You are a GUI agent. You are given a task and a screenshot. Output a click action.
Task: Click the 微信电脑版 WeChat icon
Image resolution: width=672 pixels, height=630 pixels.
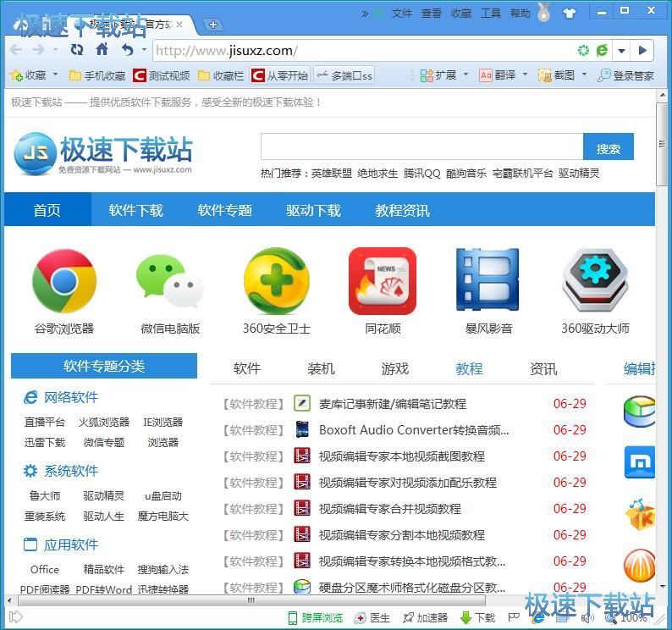point(170,281)
